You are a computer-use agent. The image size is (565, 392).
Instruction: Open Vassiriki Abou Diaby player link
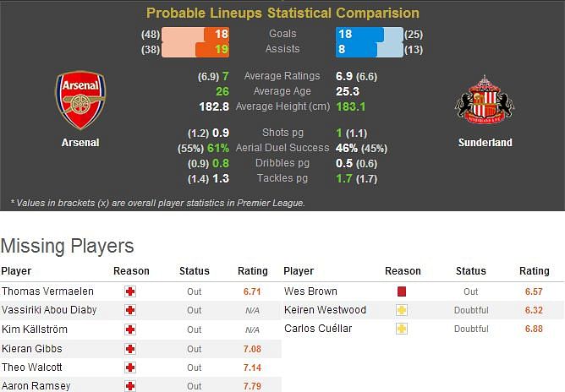tap(49, 310)
